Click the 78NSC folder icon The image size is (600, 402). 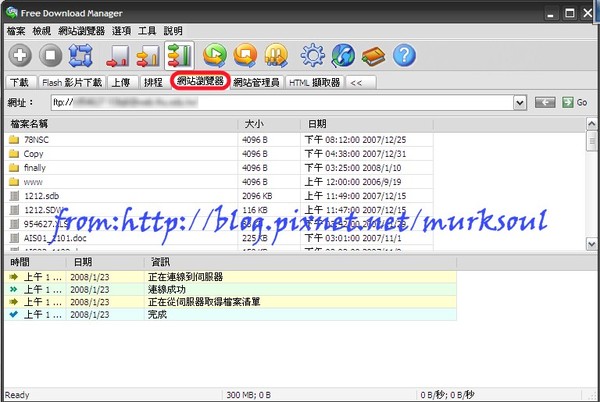click(x=14, y=140)
